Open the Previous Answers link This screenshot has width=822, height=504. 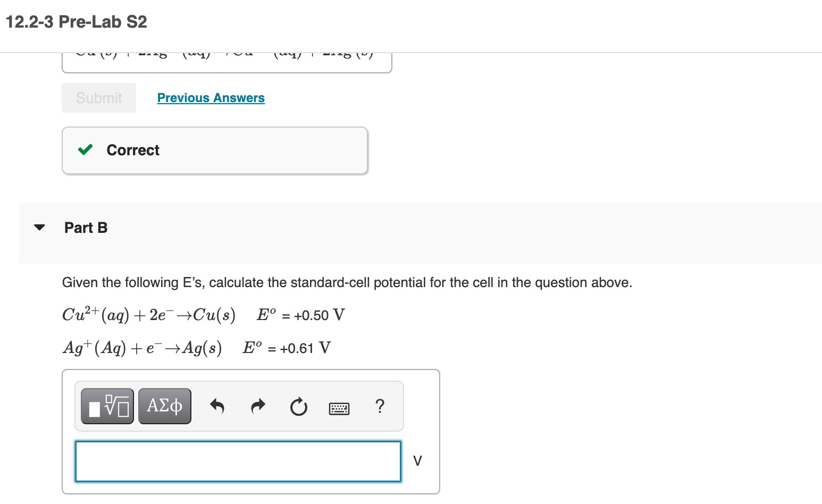coord(211,98)
